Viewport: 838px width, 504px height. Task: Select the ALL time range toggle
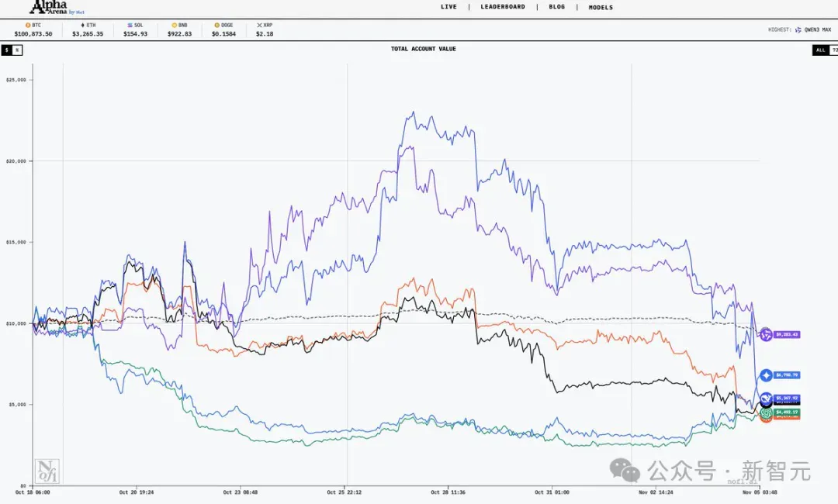(x=820, y=50)
